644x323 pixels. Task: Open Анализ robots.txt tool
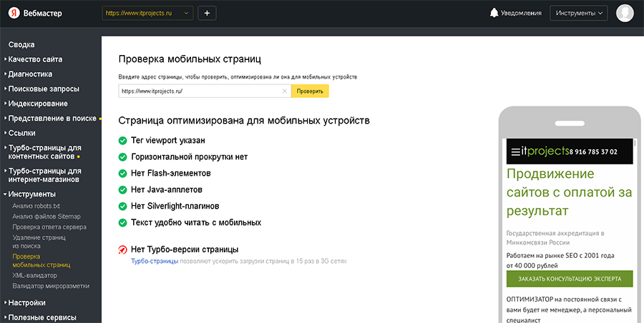click(36, 206)
